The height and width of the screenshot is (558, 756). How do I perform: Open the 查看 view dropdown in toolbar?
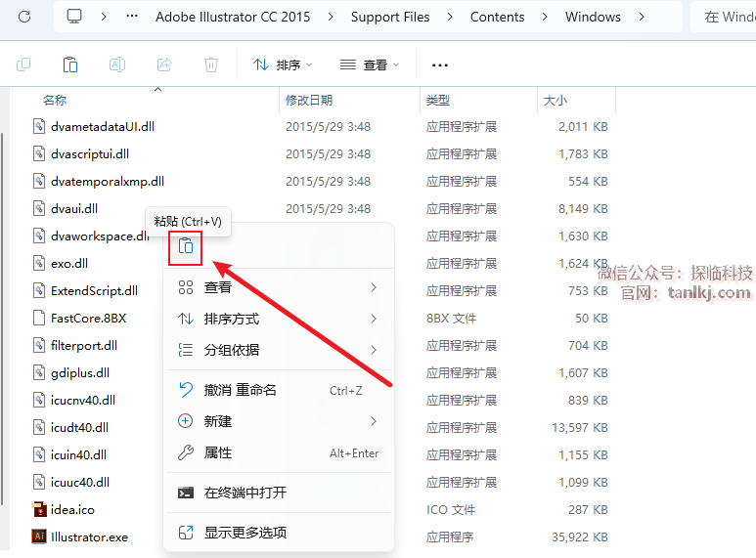pyautogui.click(x=370, y=65)
